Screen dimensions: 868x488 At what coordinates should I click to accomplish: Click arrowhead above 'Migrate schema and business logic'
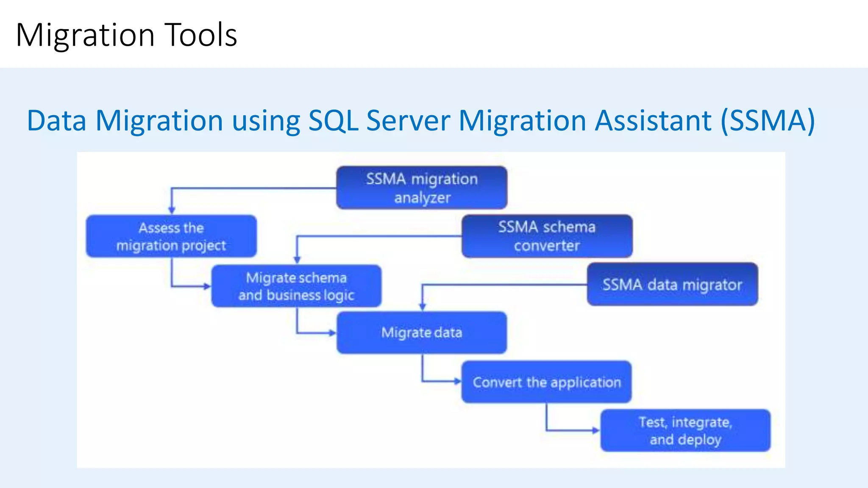click(x=297, y=259)
